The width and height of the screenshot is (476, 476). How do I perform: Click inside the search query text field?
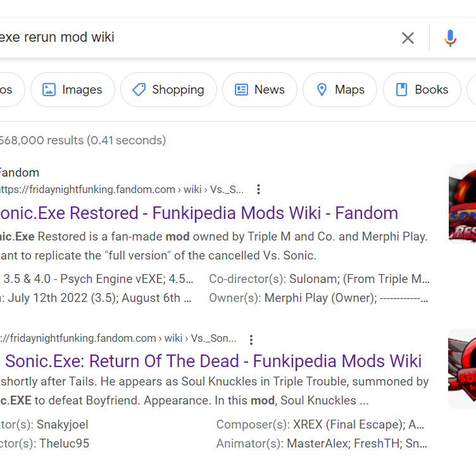(190, 37)
